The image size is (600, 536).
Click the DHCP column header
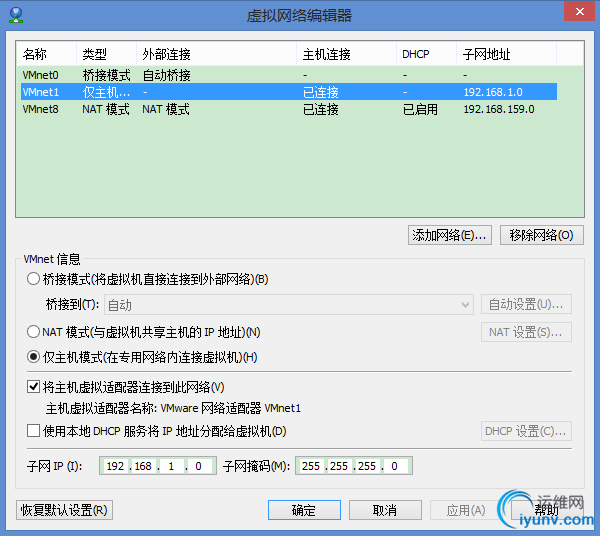tap(426, 54)
